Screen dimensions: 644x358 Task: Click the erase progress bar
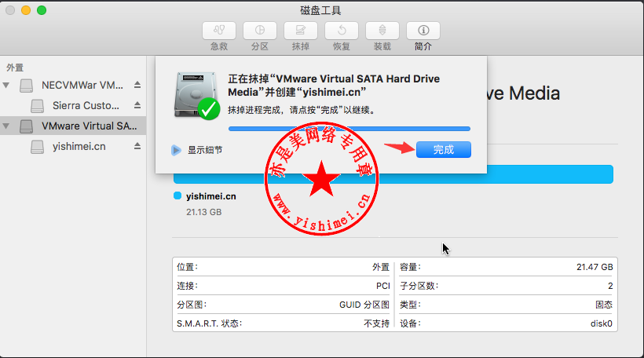click(x=349, y=129)
